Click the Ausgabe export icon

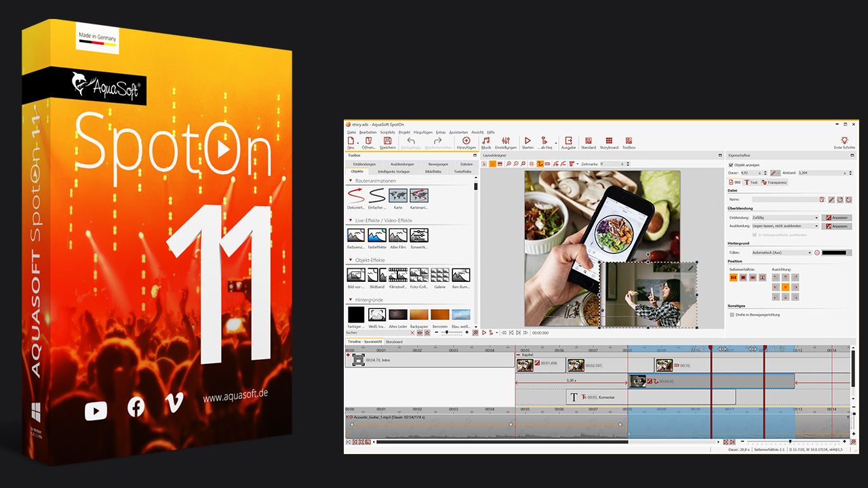568,142
